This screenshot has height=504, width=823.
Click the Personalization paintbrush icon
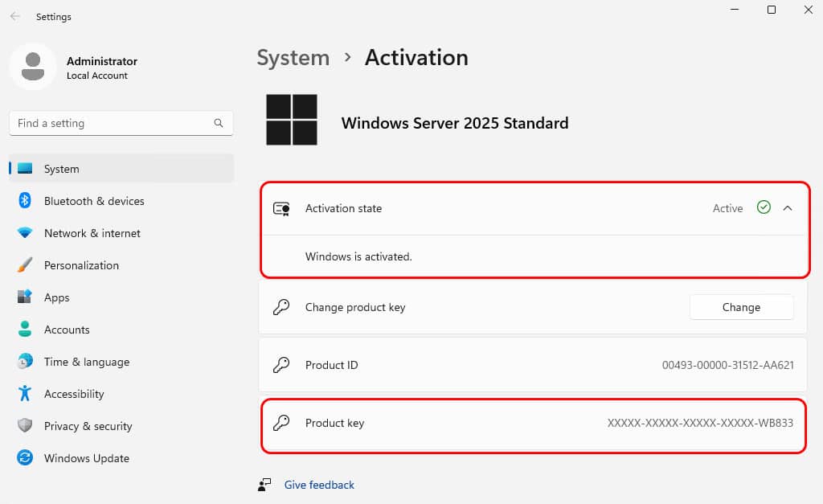tap(25, 264)
